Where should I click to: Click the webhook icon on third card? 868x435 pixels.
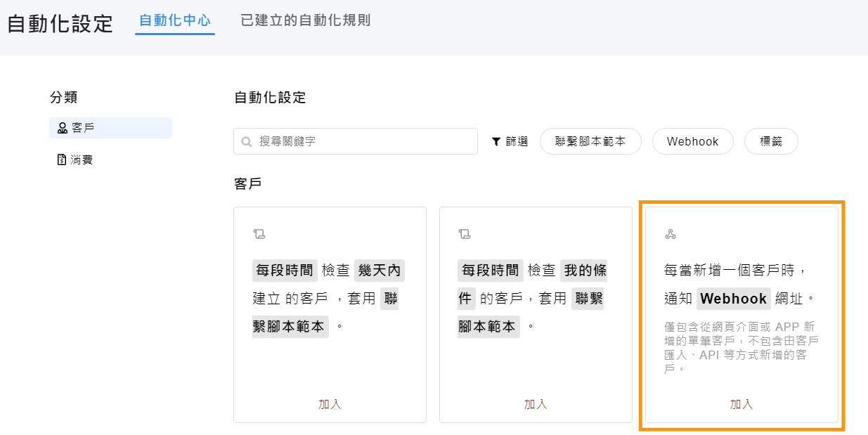tap(670, 234)
